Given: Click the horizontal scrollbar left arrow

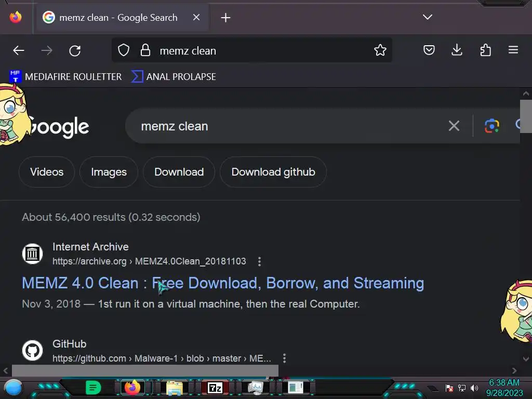Looking at the screenshot, I should coord(5,370).
